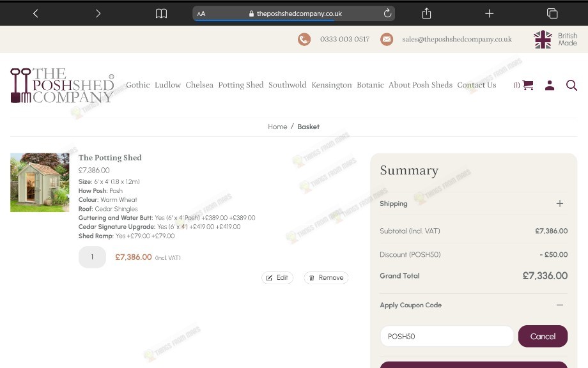Open the Gothic menu item
Viewport: 588px width, 368px height.
point(138,85)
